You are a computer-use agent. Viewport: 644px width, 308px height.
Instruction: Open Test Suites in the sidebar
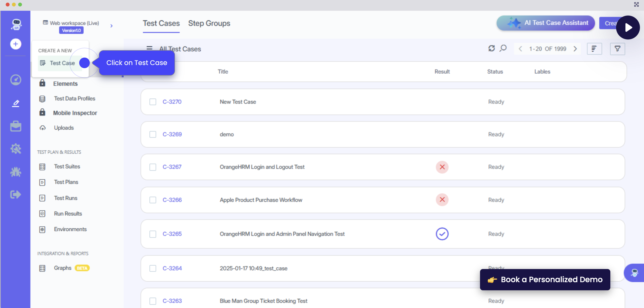(x=67, y=166)
